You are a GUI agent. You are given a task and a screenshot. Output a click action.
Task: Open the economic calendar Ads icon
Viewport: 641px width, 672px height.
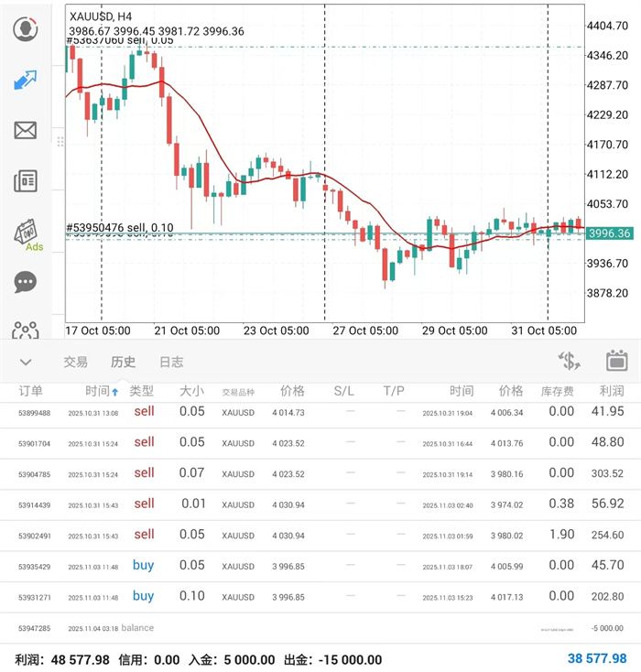pyautogui.click(x=27, y=235)
